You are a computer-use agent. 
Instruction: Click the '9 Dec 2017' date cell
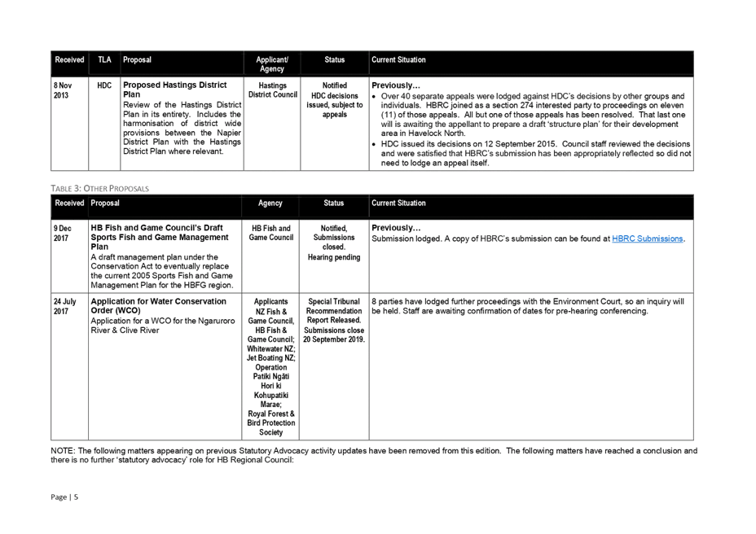(x=63, y=233)
